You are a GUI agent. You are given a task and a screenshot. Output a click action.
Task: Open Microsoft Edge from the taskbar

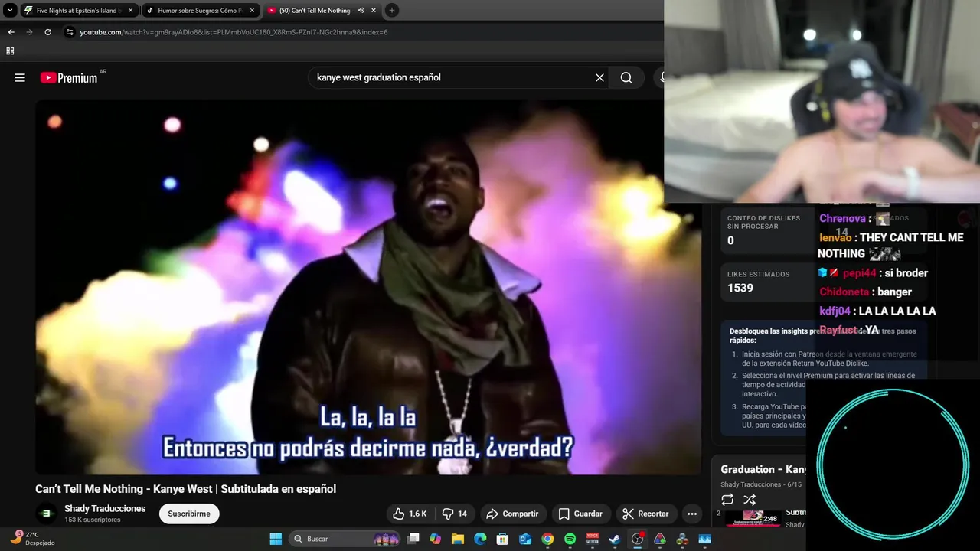(x=480, y=539)
